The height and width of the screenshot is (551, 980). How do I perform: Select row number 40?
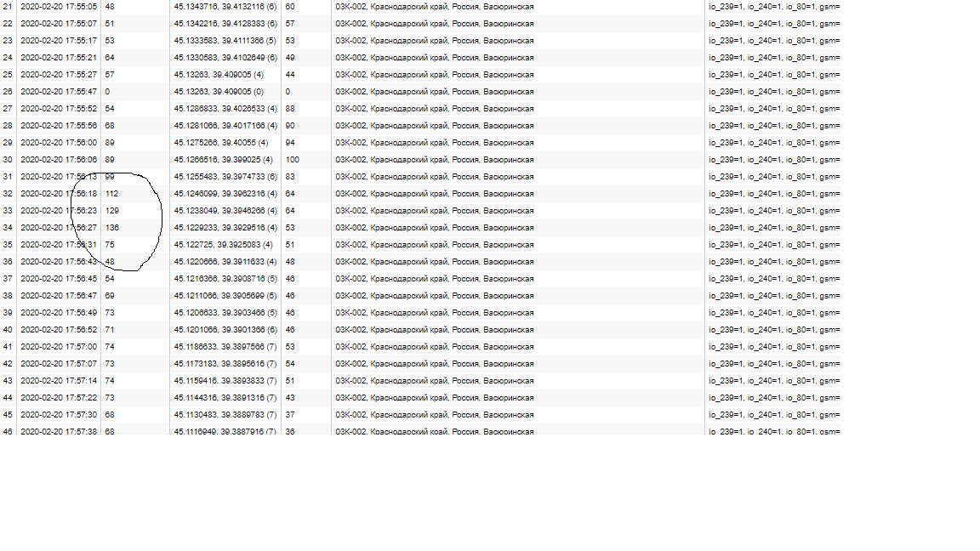8,330
